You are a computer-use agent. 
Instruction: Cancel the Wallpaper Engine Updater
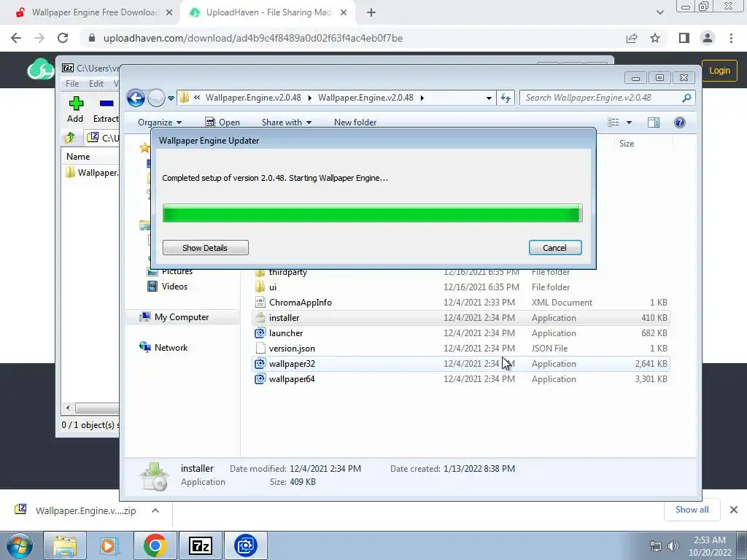tap(555, 248)
